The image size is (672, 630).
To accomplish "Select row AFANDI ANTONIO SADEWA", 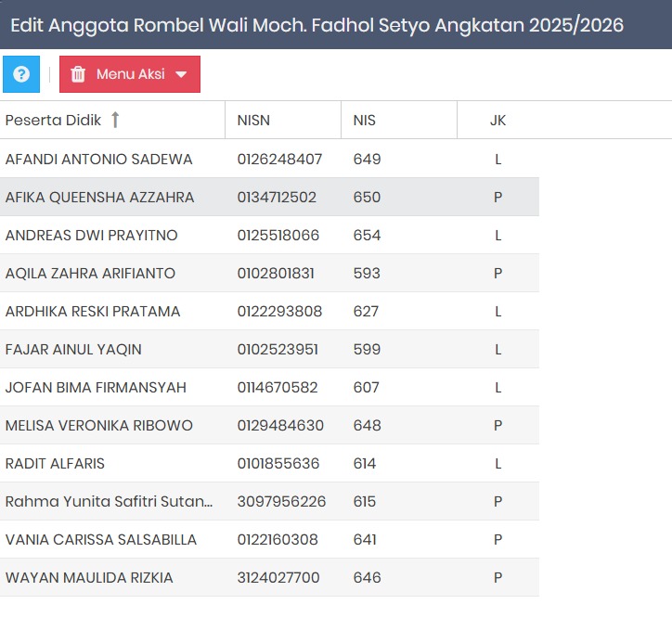I will click(98, 159).
